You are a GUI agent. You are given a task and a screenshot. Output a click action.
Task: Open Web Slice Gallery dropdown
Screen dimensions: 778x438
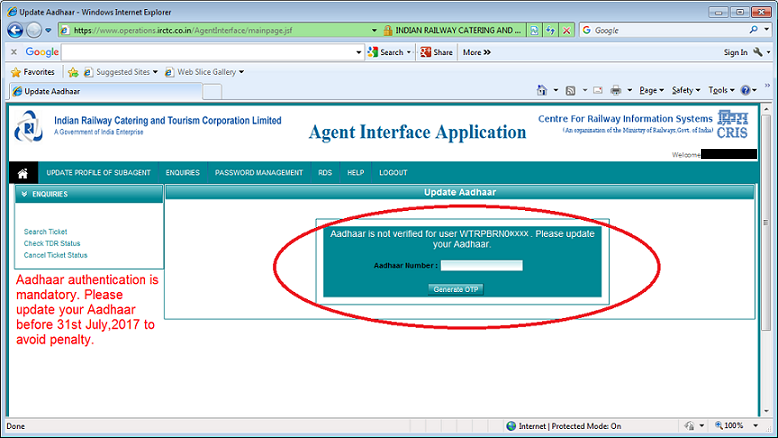(x=204, y=72)
